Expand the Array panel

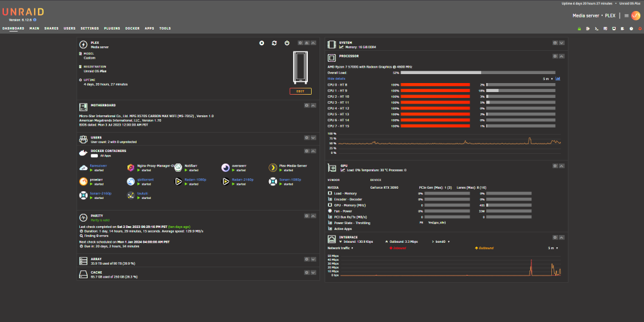tap(314, 260)
